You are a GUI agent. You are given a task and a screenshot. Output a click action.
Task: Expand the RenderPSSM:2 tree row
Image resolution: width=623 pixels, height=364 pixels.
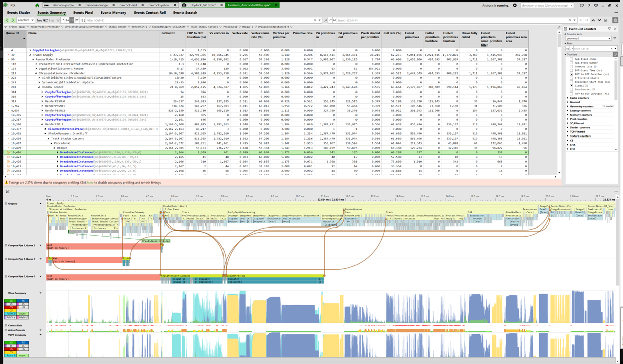(x=42, y=110)
